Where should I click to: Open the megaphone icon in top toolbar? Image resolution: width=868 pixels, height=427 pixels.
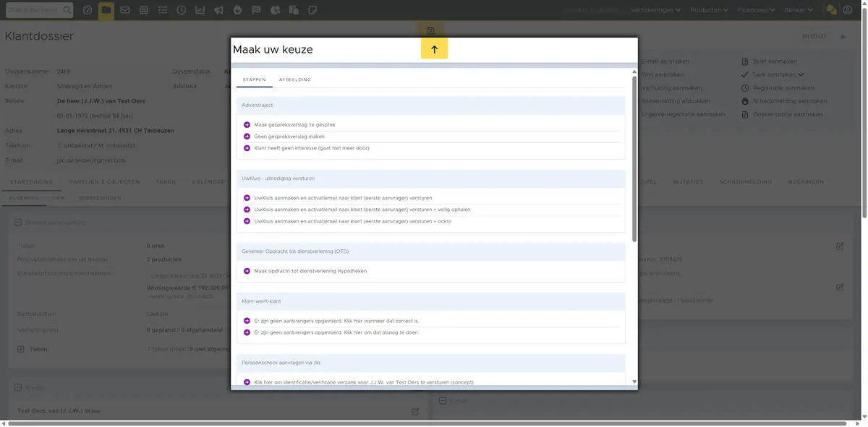pyautogui.click(x=218, y=10)
